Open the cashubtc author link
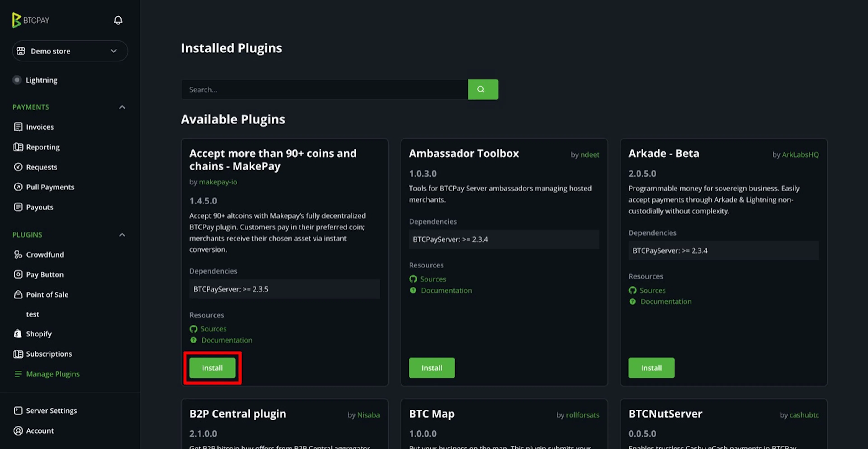 tap(804, 415)
